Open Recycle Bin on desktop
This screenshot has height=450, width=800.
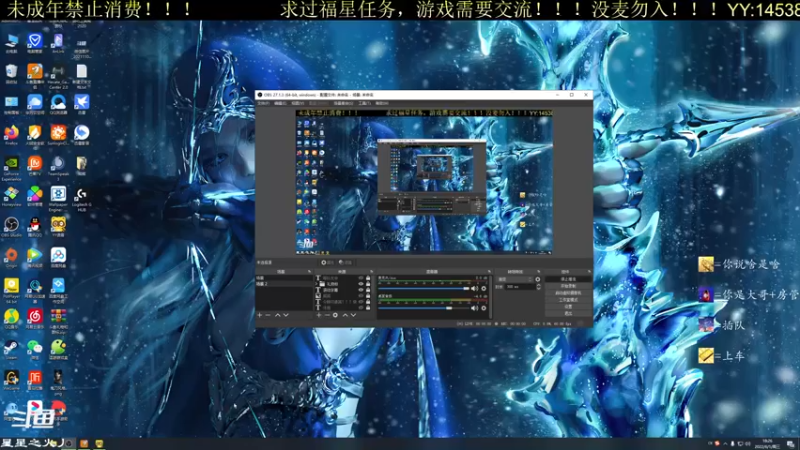pyautogui.click(x=11, y=72)
